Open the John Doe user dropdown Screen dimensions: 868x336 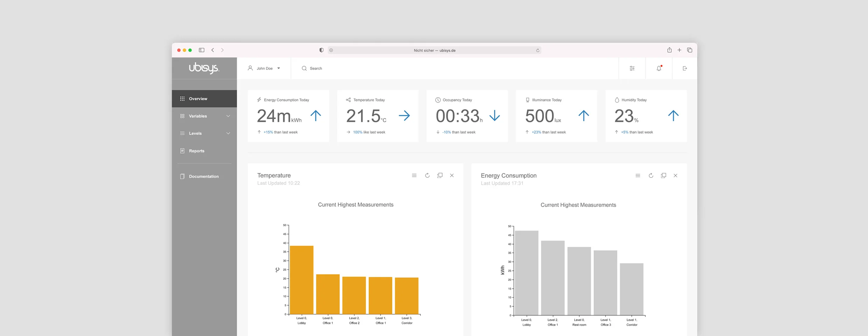coord(264,68)
